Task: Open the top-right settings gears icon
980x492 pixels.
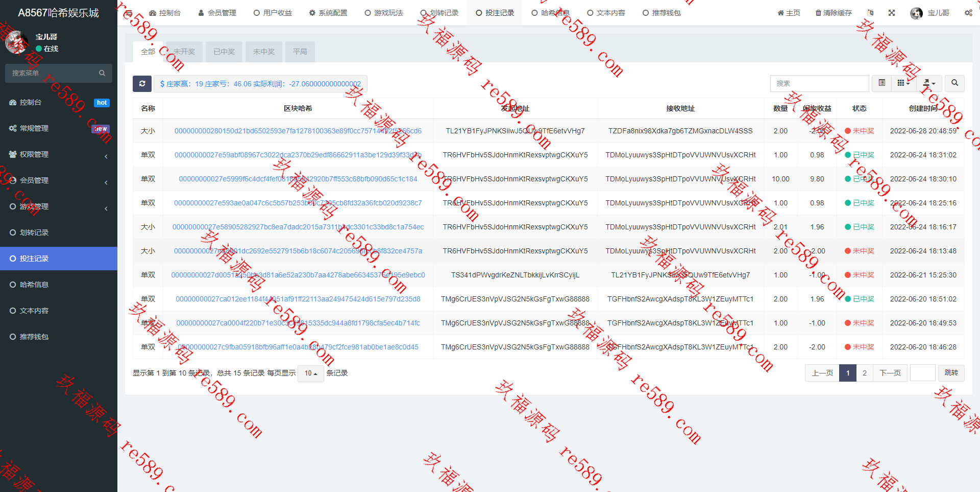Action: pos(968,13)
